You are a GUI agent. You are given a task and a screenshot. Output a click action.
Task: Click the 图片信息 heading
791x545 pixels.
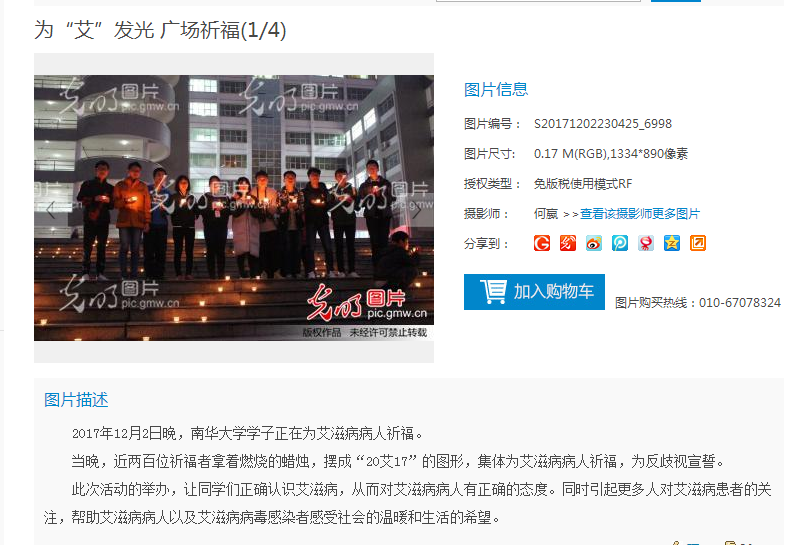tap(496, 90)
